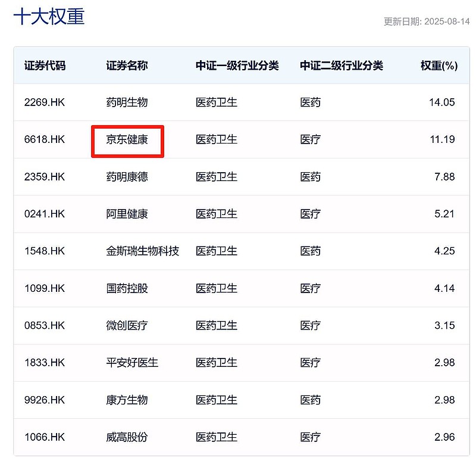Click stock name 京东健康
The width and height of the screenshot is (476, 461).
127,139
